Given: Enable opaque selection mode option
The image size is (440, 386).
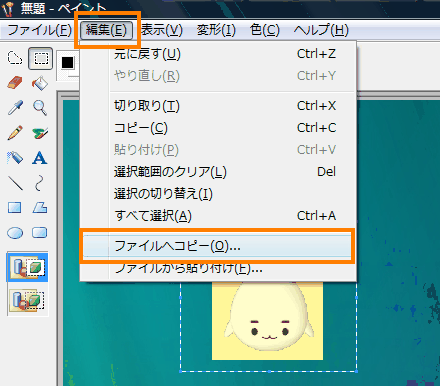Looking at the screenshot, I should [28, 267].
